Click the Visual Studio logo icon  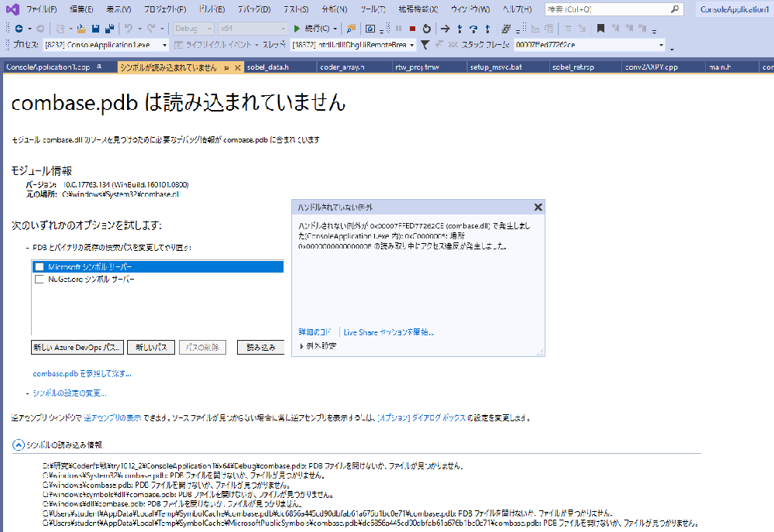12,9
